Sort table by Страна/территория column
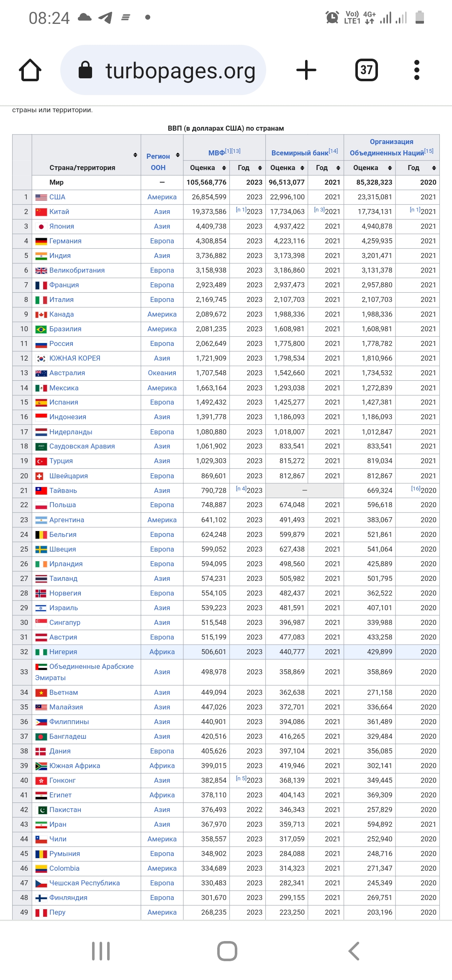The height and width of the screenshot is (980, 452). (x=135, y=155)
